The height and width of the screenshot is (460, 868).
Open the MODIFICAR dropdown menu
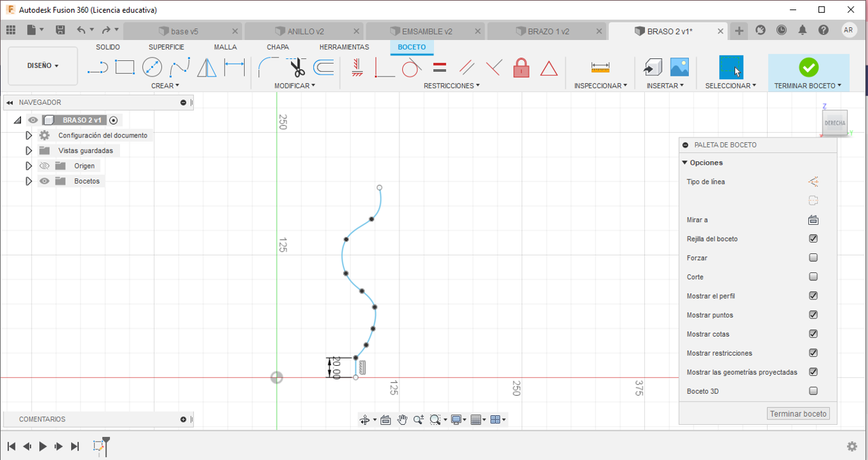click(294, 86)
